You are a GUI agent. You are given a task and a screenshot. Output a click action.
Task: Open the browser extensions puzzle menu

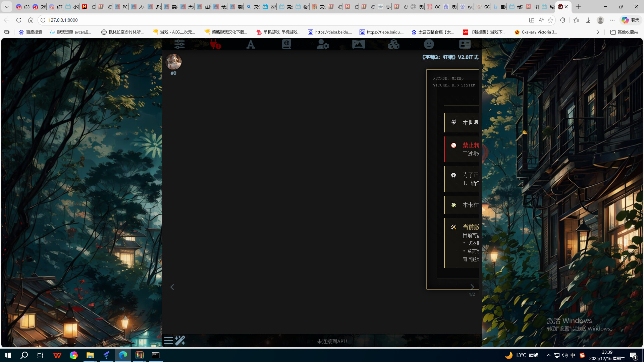pos(562,20)
